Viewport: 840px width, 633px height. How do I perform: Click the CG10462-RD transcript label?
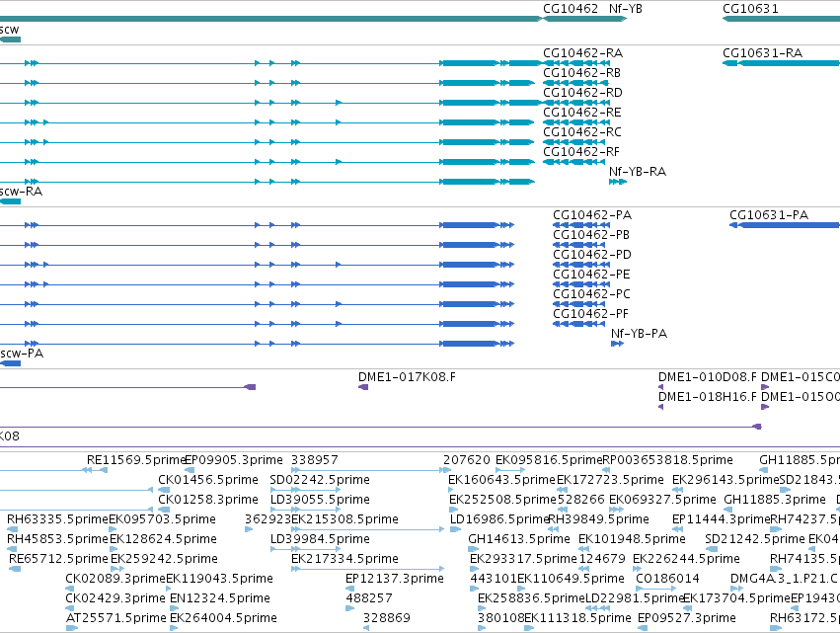[x=582, y=93]
